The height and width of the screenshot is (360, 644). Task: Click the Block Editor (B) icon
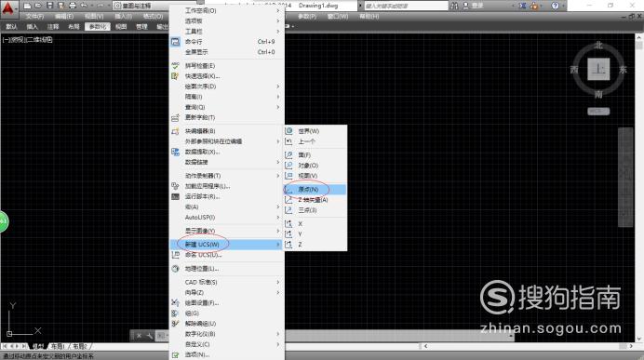(175, 131)
